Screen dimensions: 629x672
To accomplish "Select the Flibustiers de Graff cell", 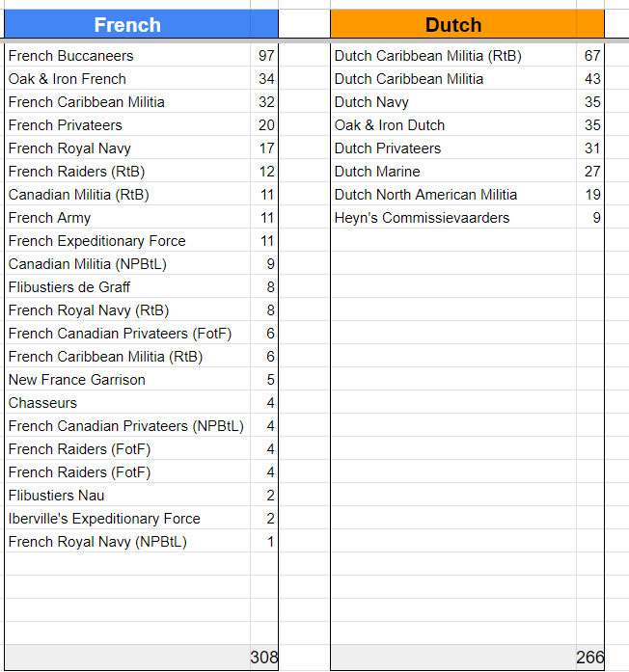I will pyautogui.click(x=69, y=287).
